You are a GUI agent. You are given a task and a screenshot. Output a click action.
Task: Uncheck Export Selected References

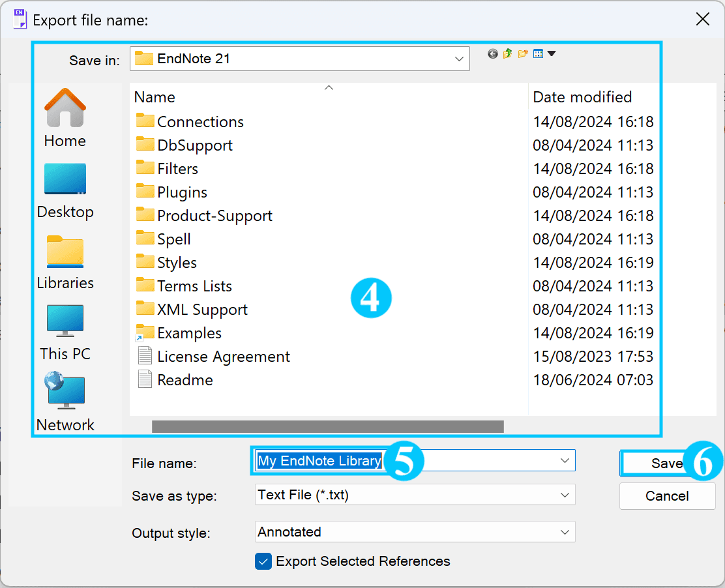[263, 561]
